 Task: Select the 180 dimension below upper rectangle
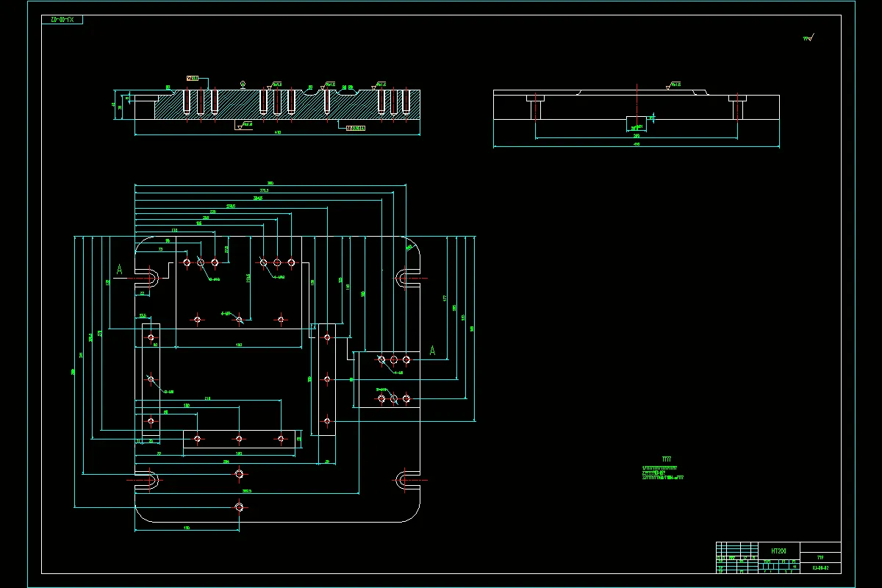(x=239, y=344)
